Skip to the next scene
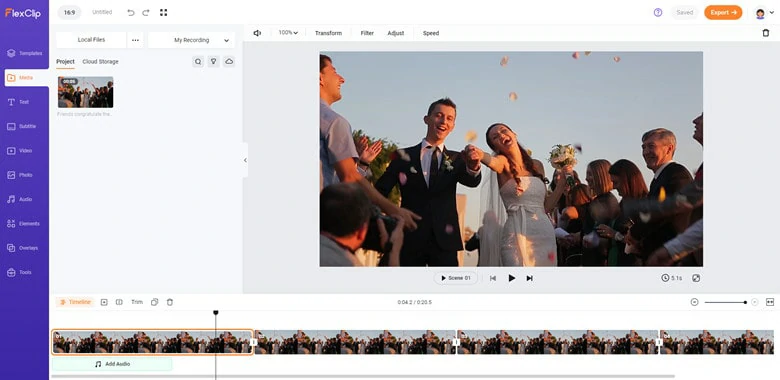Viewport: 780px width, 380px height. click(x=529, y=278)
